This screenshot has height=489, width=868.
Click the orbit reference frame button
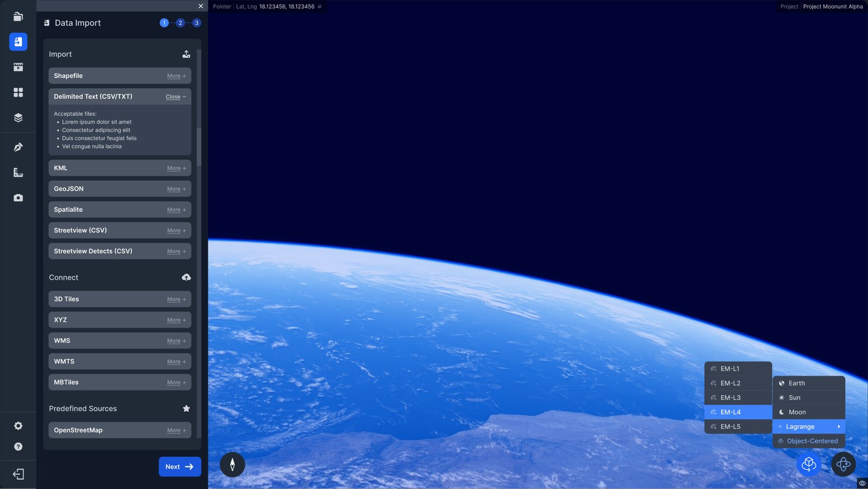click(844, 465)
